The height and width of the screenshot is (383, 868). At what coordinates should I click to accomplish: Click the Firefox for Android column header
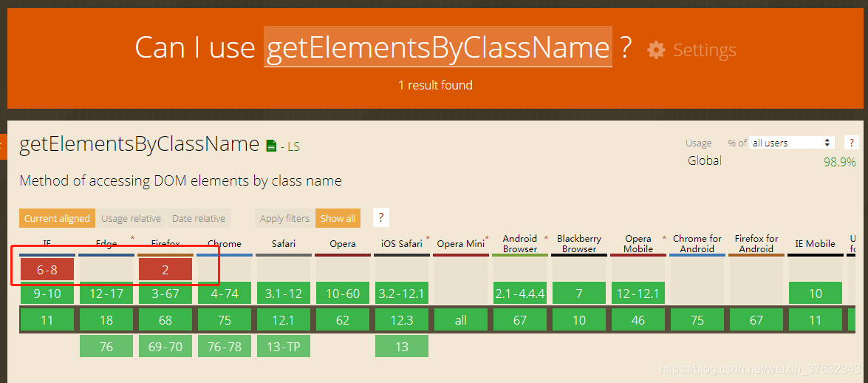click(x=756, y=244)
